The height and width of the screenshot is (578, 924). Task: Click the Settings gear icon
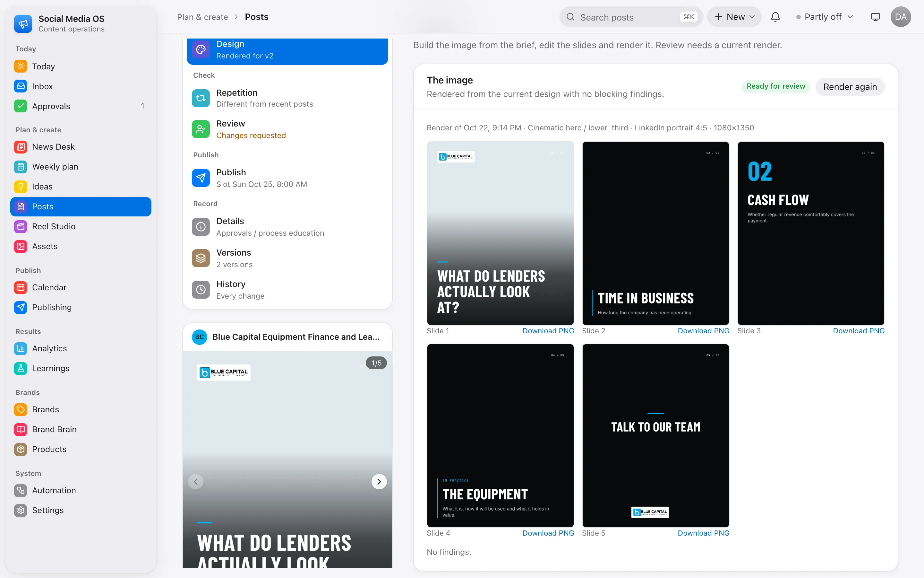(x=21, y=510)
